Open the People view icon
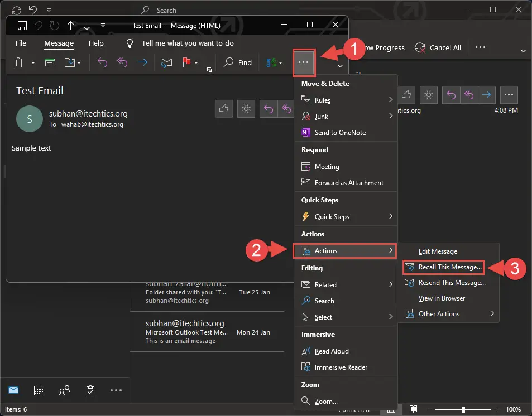Screen dimensions: 532x416 pyautogui.click(x=64, y=390)
